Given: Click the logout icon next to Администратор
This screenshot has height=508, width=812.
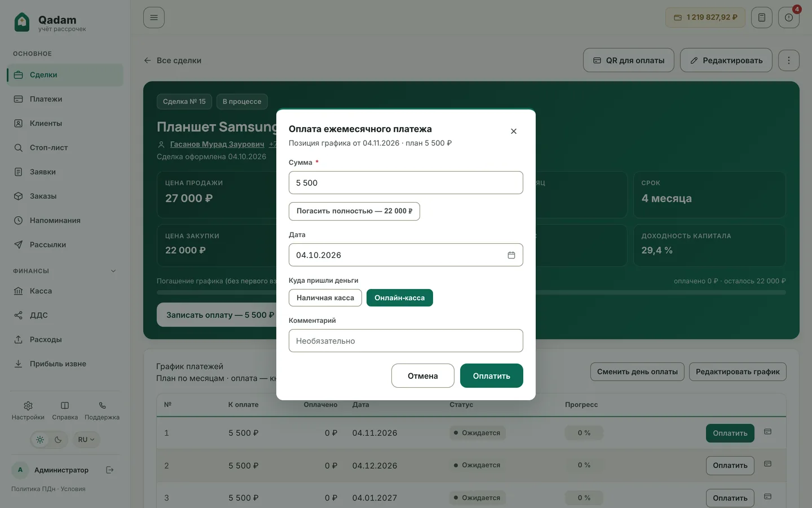Looking at the screenshot, I should coord(110,470).
